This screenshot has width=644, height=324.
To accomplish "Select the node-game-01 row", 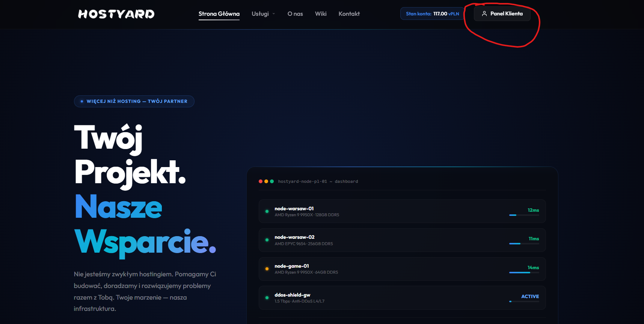I will click(402, 269).
